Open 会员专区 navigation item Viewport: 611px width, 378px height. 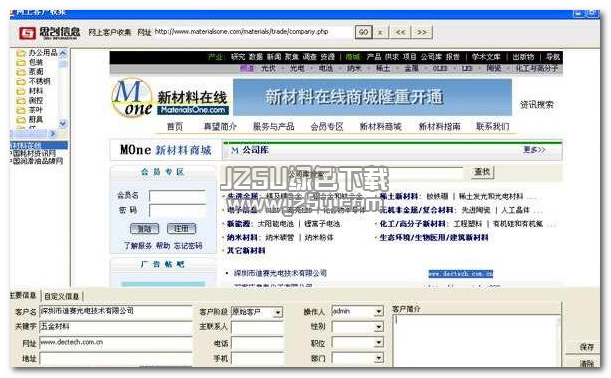coord(327,127)
